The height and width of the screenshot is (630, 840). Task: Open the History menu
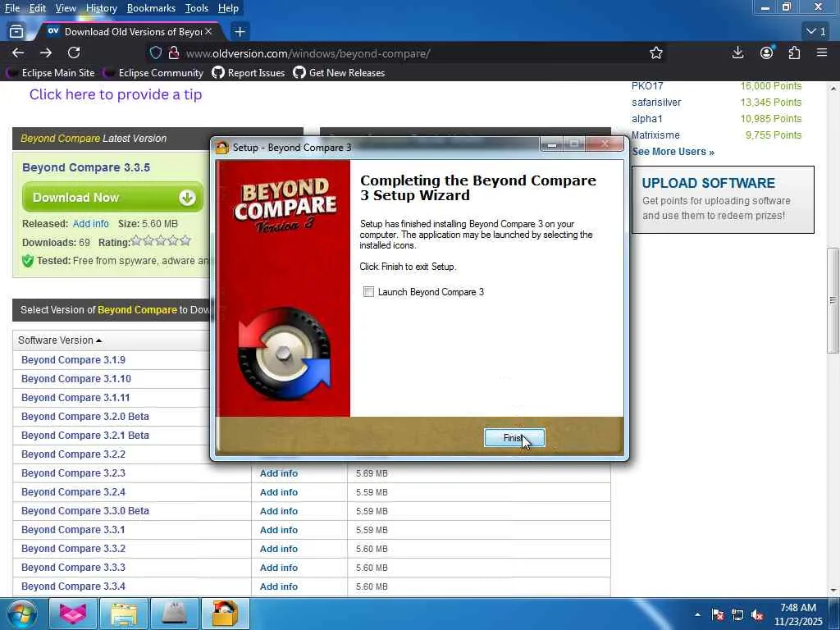101,8
